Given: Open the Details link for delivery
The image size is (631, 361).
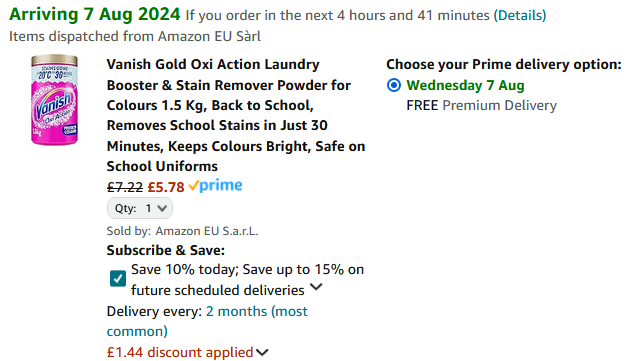Looking at the screenshot, I should (x=520, y=15).
